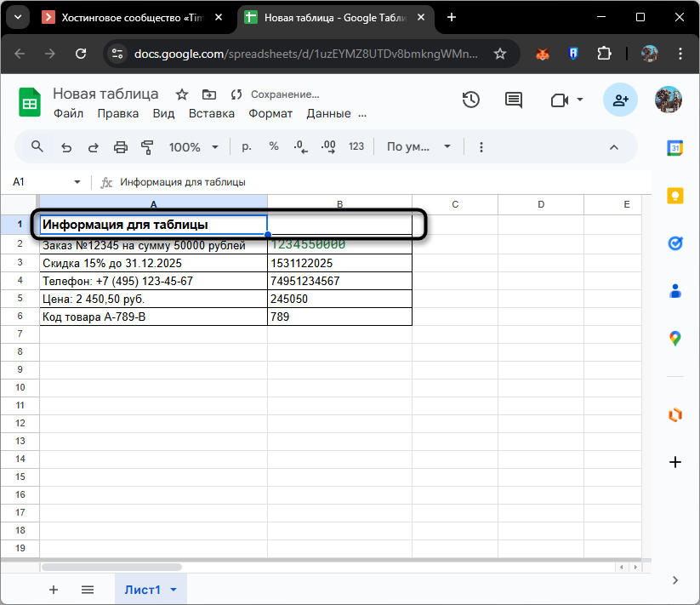
Task: Click the Print icon in toolbar
Action: pos(120,146)
